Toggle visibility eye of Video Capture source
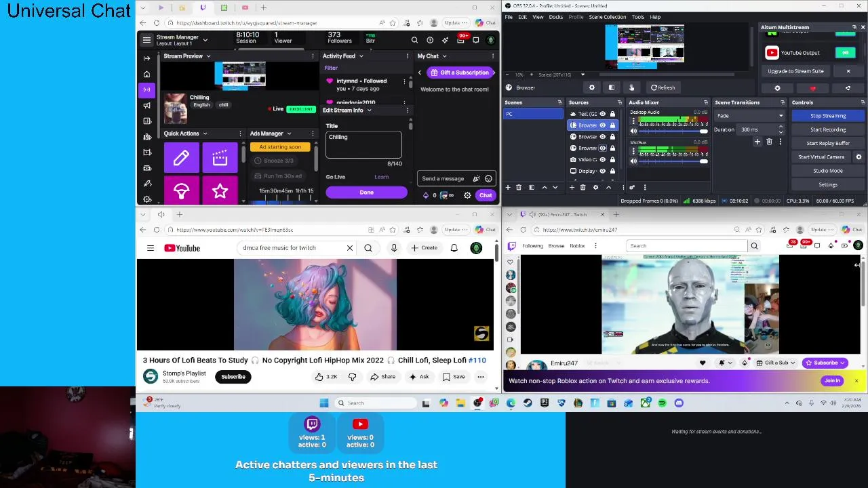 coord(602,159)
